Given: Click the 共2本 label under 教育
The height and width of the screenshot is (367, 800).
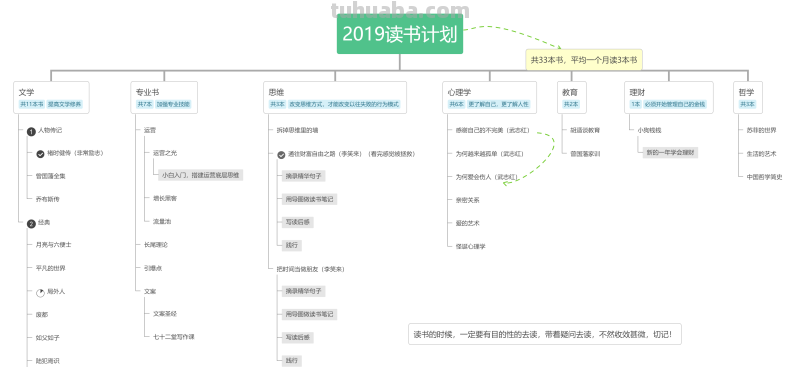Looking at the screenshot, I should click(x=570, y=104).
